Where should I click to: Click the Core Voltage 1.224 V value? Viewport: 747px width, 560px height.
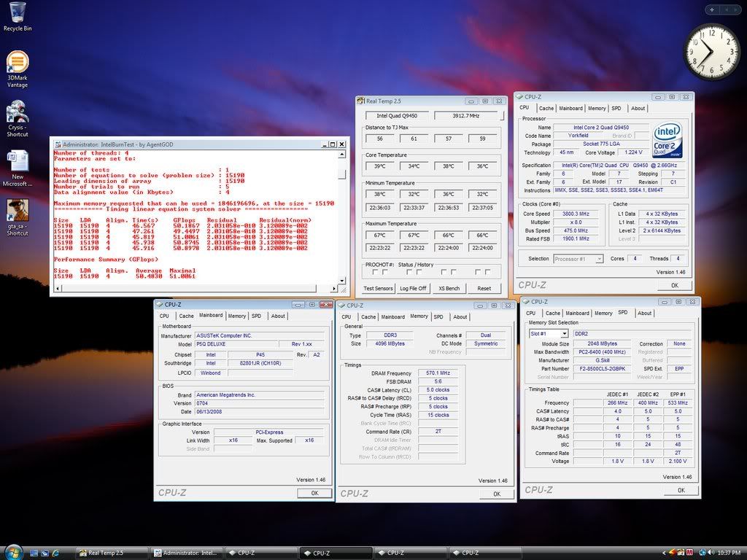[x=633, y=152]
